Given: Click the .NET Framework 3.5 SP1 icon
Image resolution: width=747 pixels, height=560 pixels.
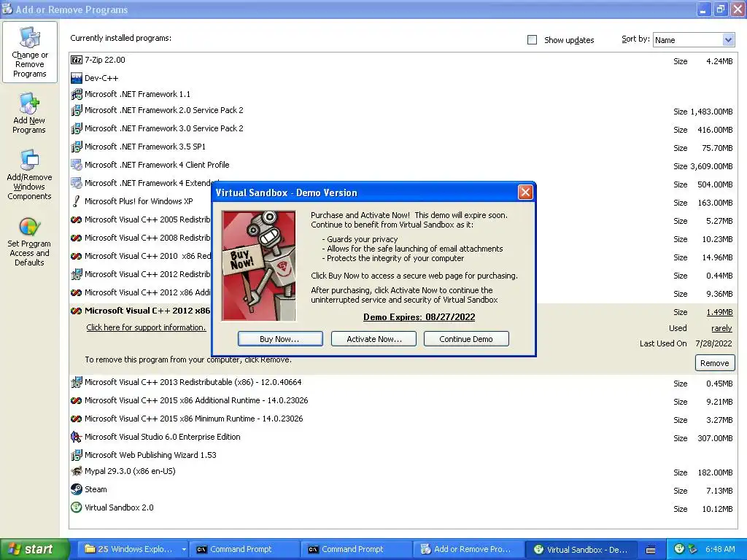Looking at the screenshot, I should [x=76, y=147].
